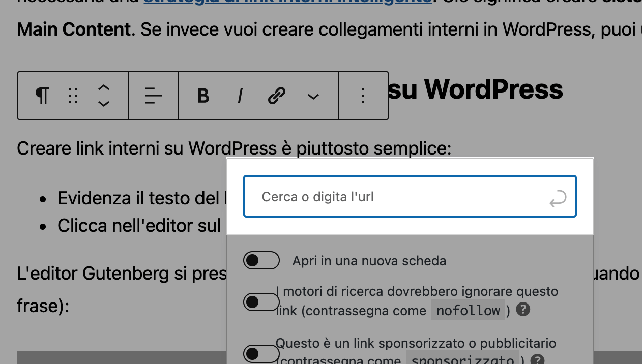
Task: Click the 'L'editor Gutenberg si pres' paragraph
Action: 122,274
